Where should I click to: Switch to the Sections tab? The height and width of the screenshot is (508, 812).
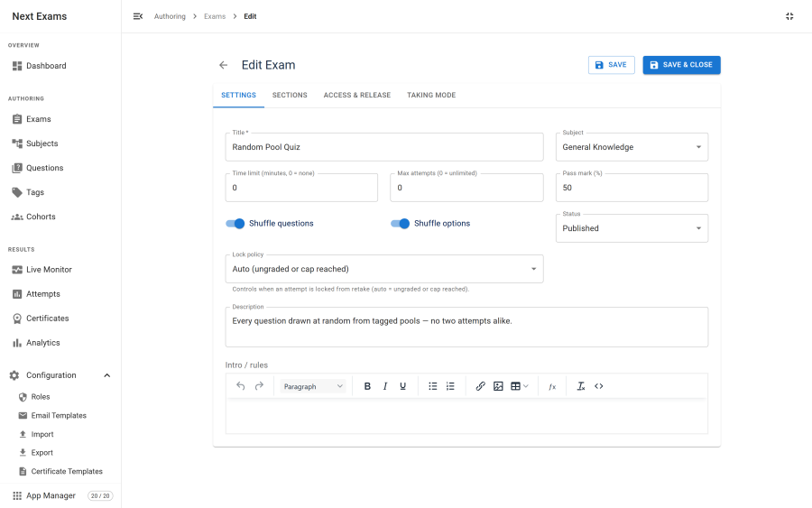pos(290,96)
